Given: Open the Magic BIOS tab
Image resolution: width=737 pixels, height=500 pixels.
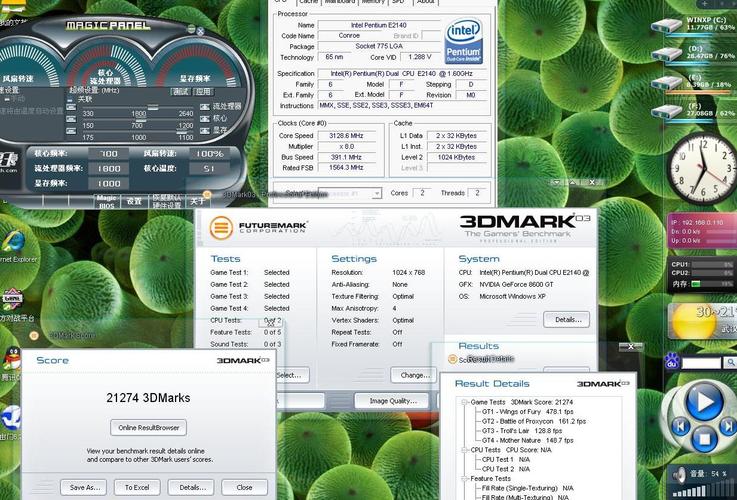Looking at the screenshot, I should (x=107, y=202).
